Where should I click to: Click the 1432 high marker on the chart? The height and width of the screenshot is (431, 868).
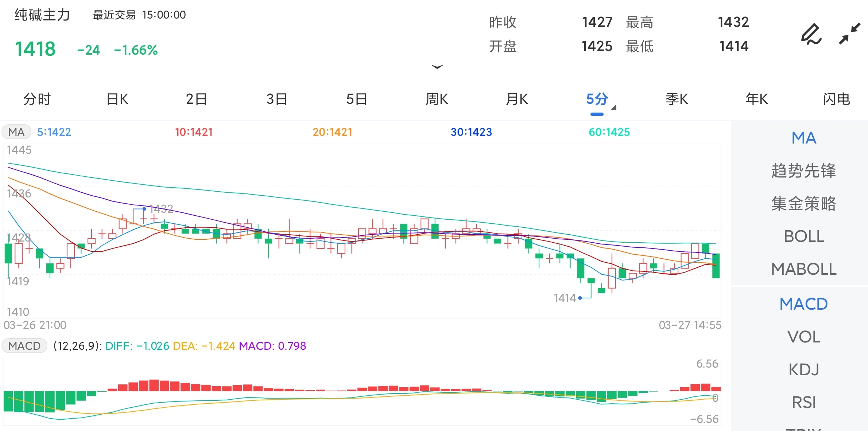point(161,209)
